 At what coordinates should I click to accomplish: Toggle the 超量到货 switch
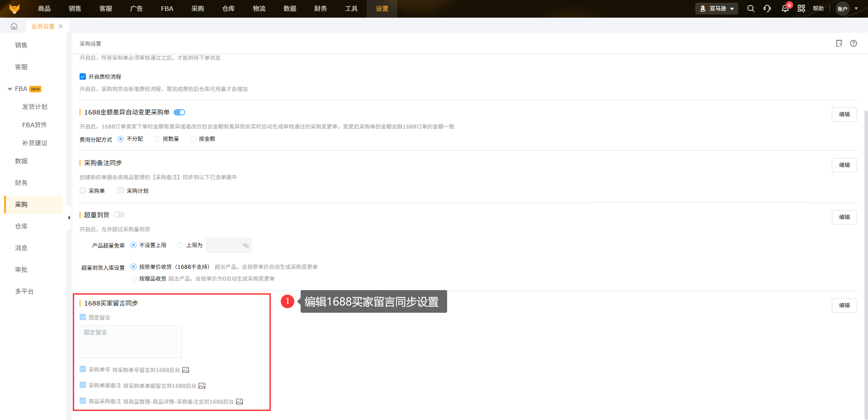(119, 215)
